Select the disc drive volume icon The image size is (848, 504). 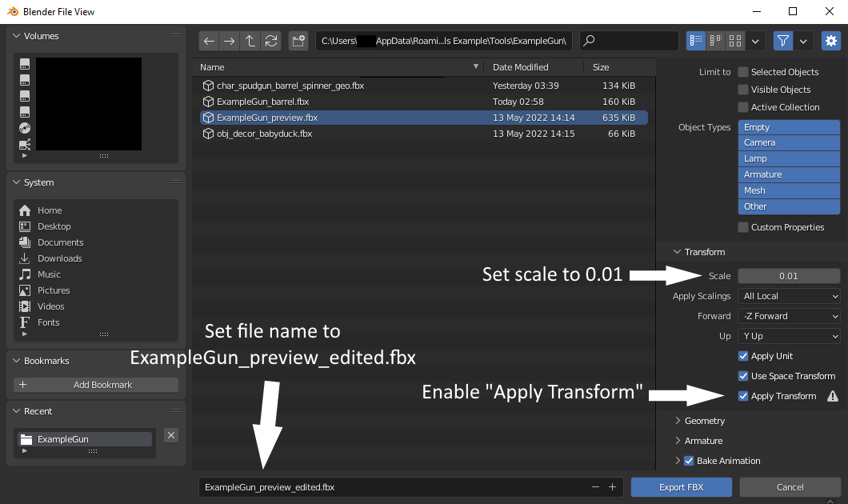25,128
